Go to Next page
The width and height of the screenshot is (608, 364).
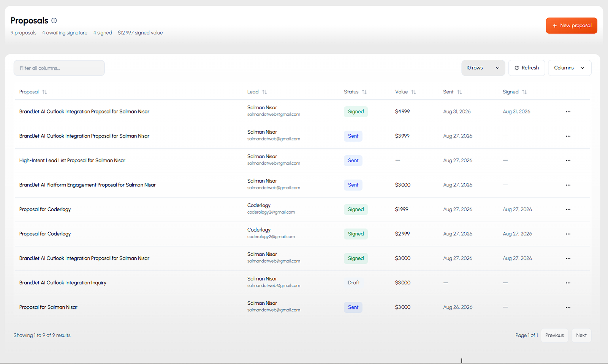click(581, 335)
